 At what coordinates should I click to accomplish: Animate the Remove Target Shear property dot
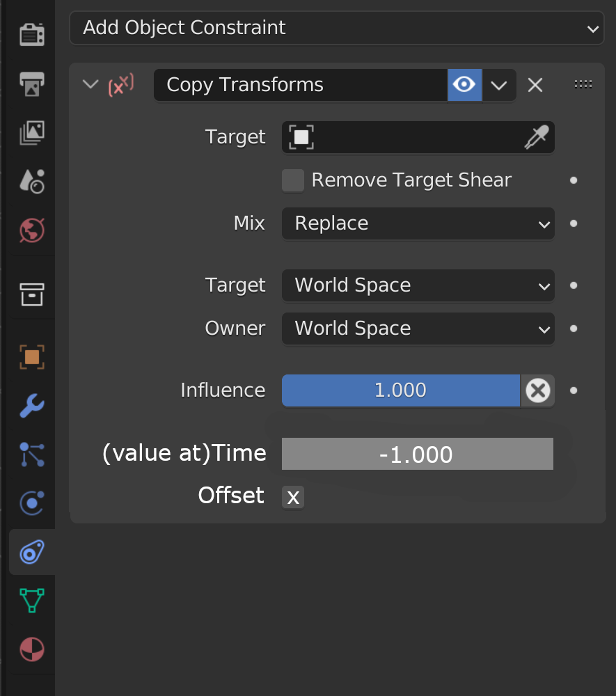(574, 180)
